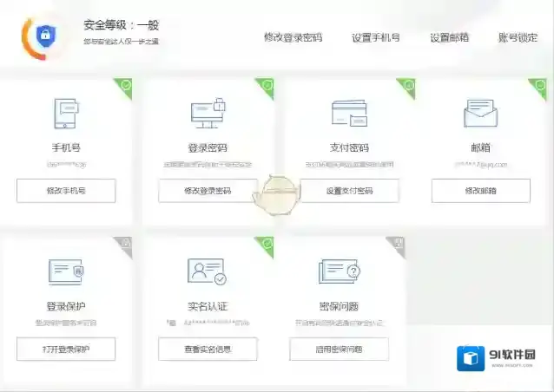Image resolution: width=554 pixels, height=392 pixels.
Task: Click the 启用密保问题 button
Action: [339, 350]
